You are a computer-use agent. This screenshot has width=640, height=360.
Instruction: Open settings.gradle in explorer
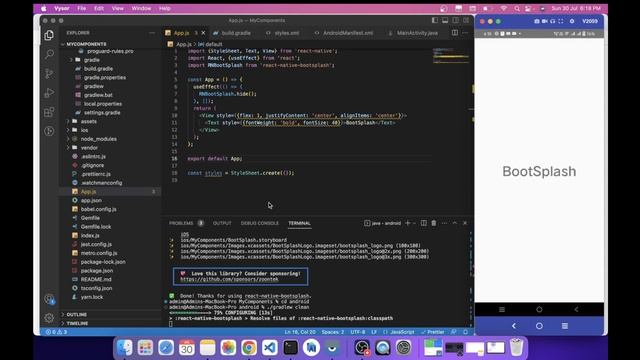point(102,113)
